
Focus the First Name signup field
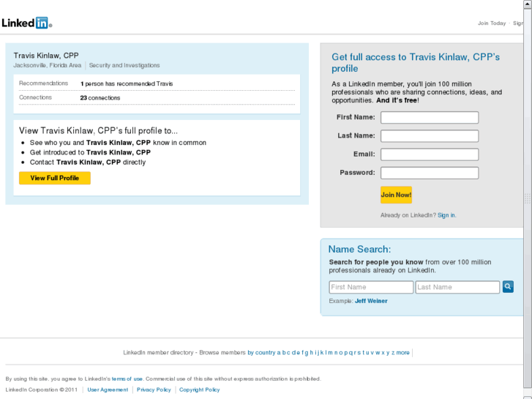point(430,117)
